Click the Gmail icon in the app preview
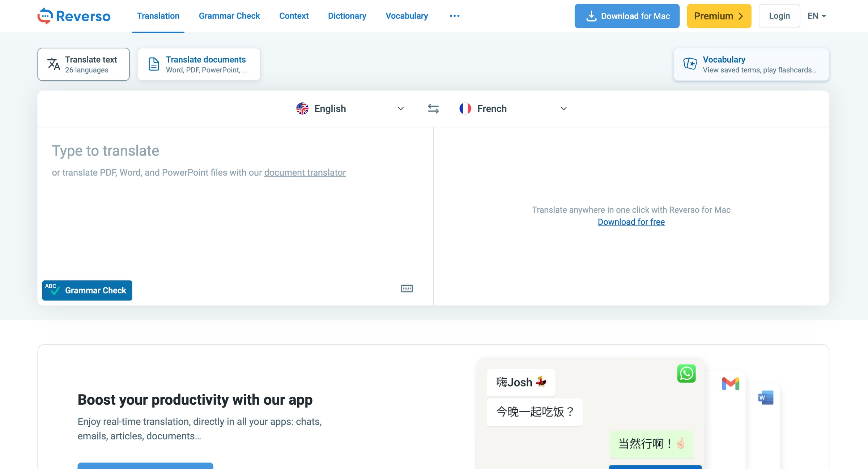 (731, 384)
